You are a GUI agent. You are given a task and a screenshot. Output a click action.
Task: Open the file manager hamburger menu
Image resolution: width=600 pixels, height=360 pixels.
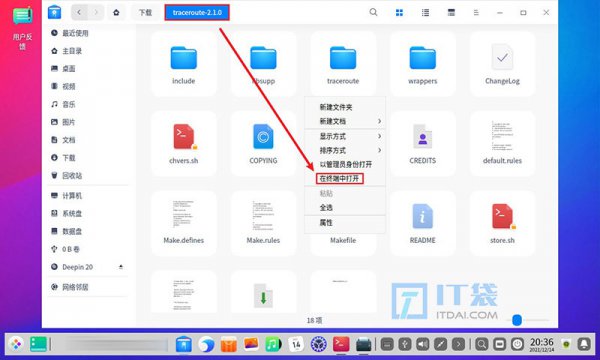pos(476,13)
